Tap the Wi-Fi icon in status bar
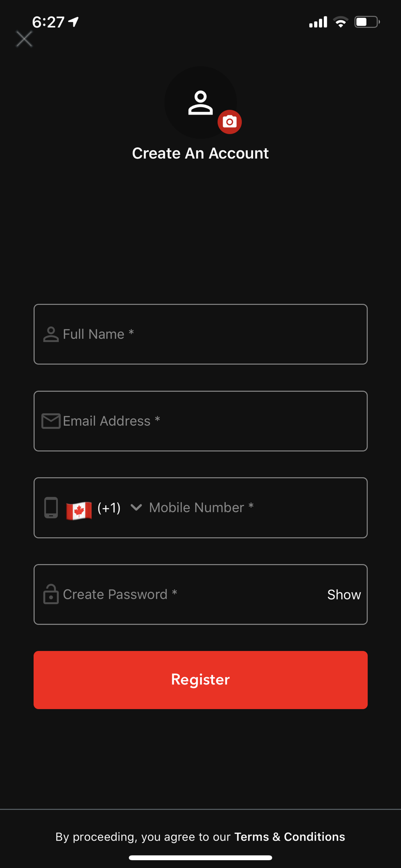Image resolution: width=401 pixels, height=868 pixels. (x=341, y=22)
